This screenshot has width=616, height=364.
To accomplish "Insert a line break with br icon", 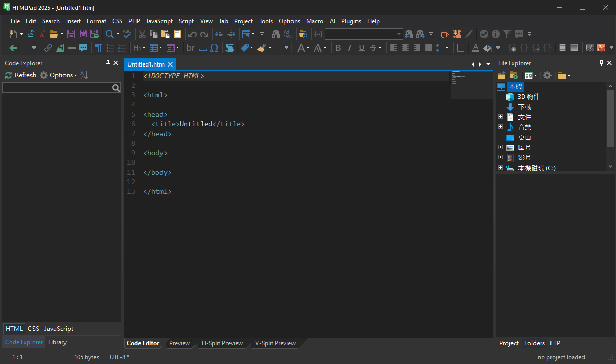I will click(x=191, y=48).
